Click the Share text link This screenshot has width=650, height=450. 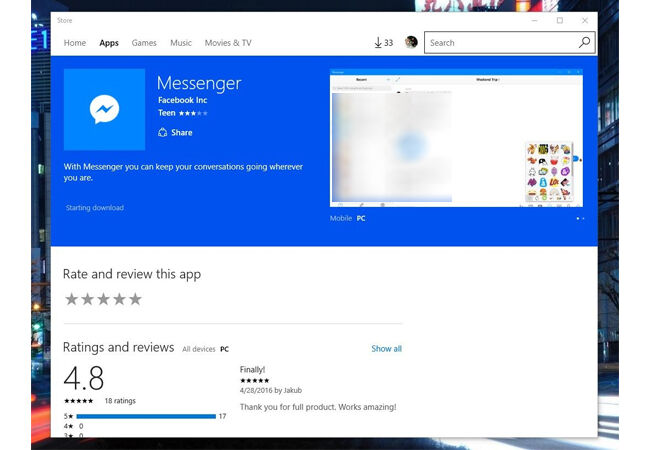[x=182, y=133]
